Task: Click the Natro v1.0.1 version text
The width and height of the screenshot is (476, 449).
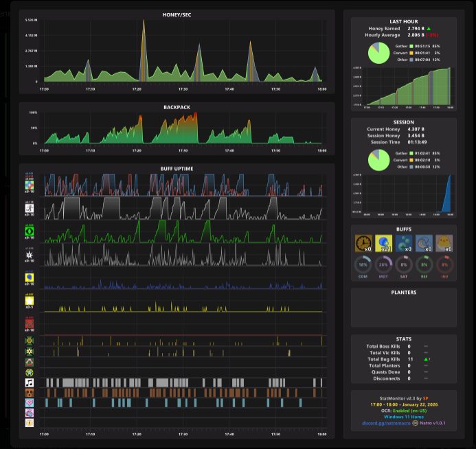Action: pyautogui.click(x=433, y=423)
